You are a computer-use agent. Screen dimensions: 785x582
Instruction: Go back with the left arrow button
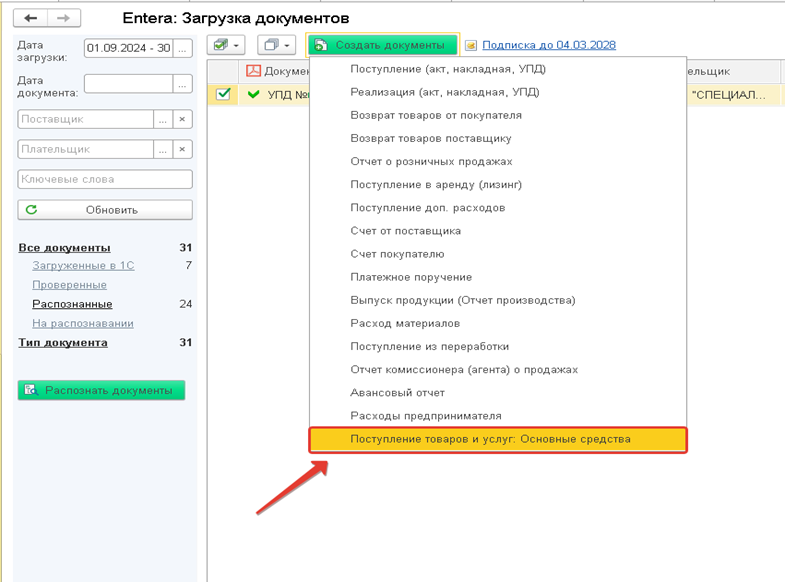pos(31,19)
